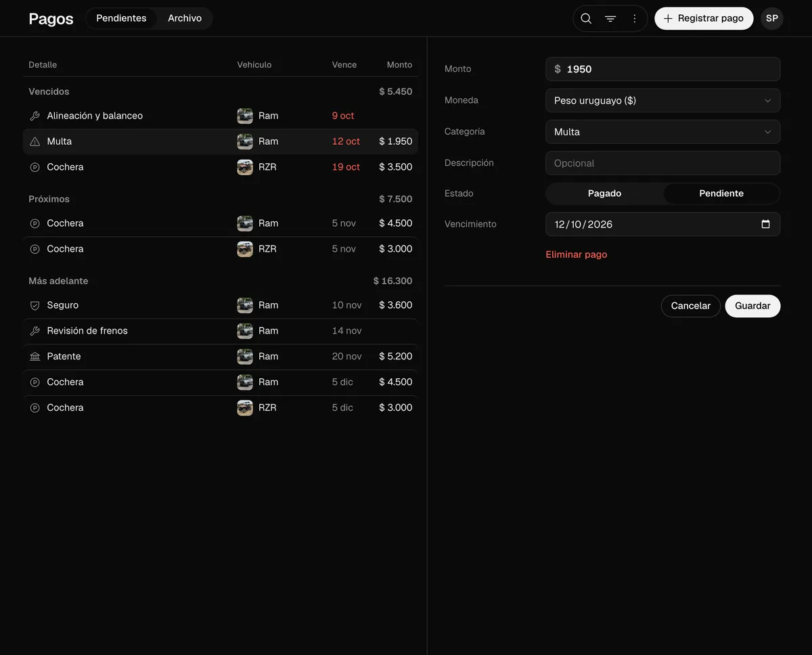Click the Vencidos group heading

click(x=49, y=91)
